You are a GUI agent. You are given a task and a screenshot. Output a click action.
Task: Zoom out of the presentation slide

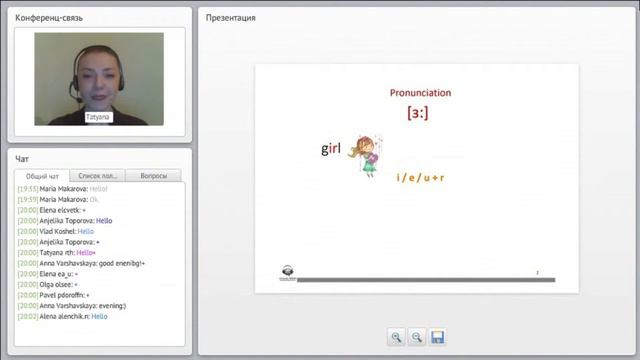point(416,337)
